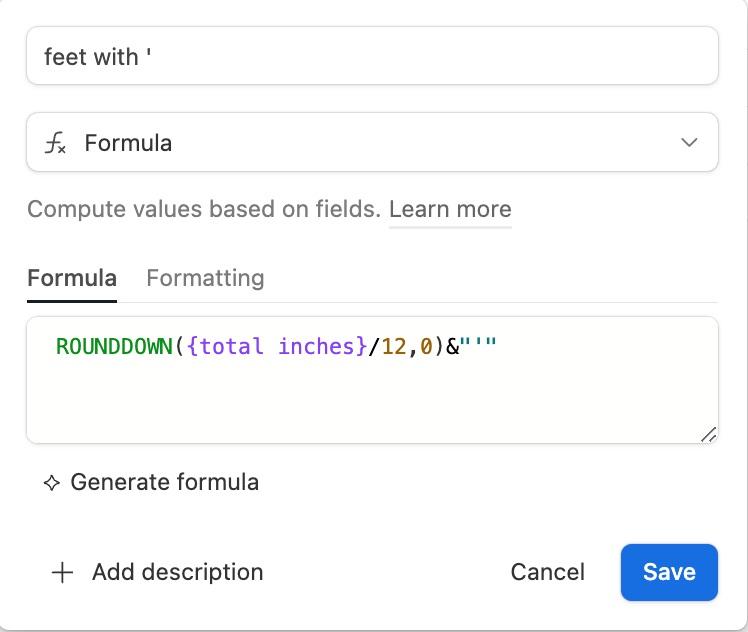Click the quoted apostrophe string at the formula's end
This screenshot has width=748, height=632.
pyautogui.click(x=478, y=345)
